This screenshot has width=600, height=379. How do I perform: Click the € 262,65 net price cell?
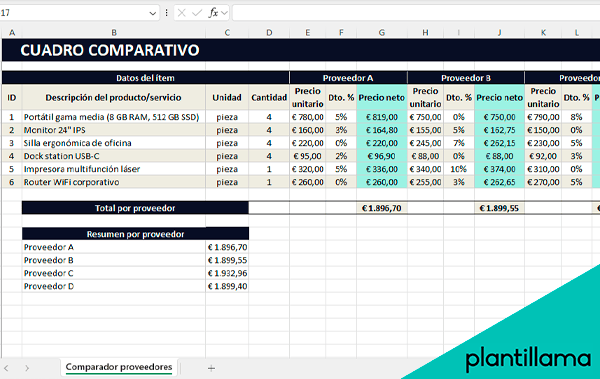[x=499, y=182]
